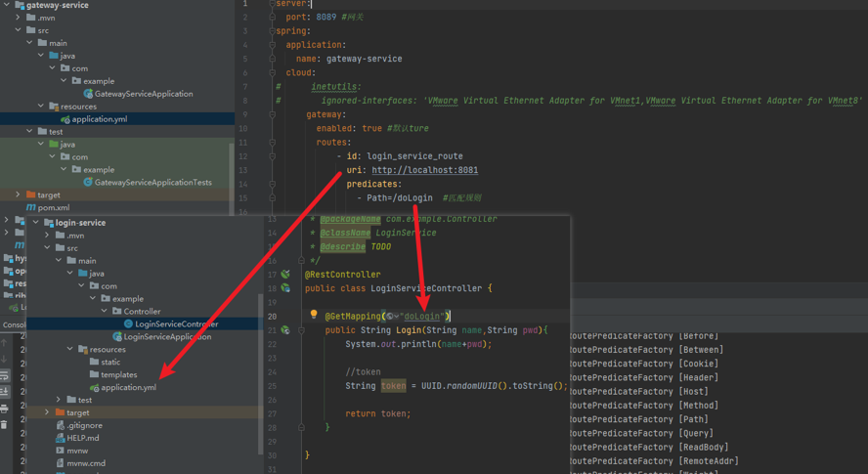Click the login-service project tree vertical scrollbar

(261, 373)
